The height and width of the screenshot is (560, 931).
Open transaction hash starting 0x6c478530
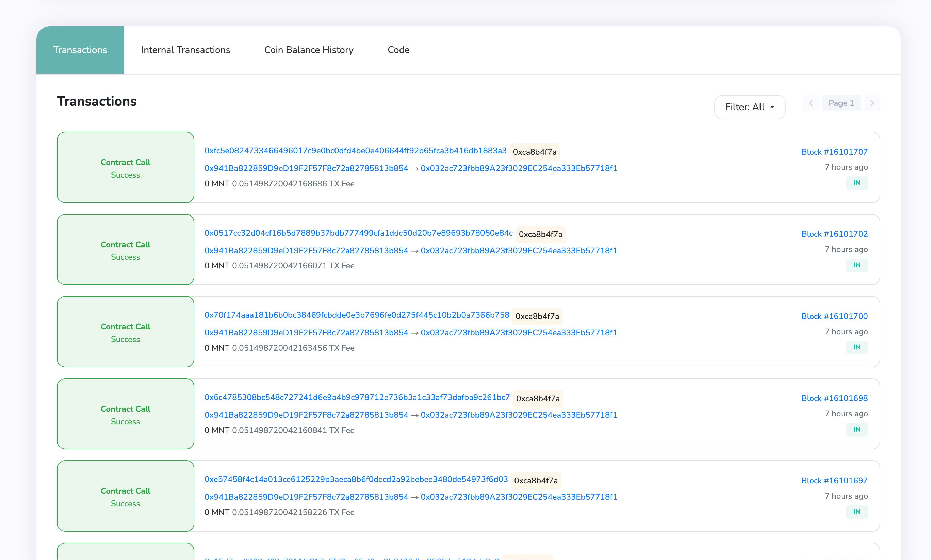pyautogui.click(x=357, y=397)
